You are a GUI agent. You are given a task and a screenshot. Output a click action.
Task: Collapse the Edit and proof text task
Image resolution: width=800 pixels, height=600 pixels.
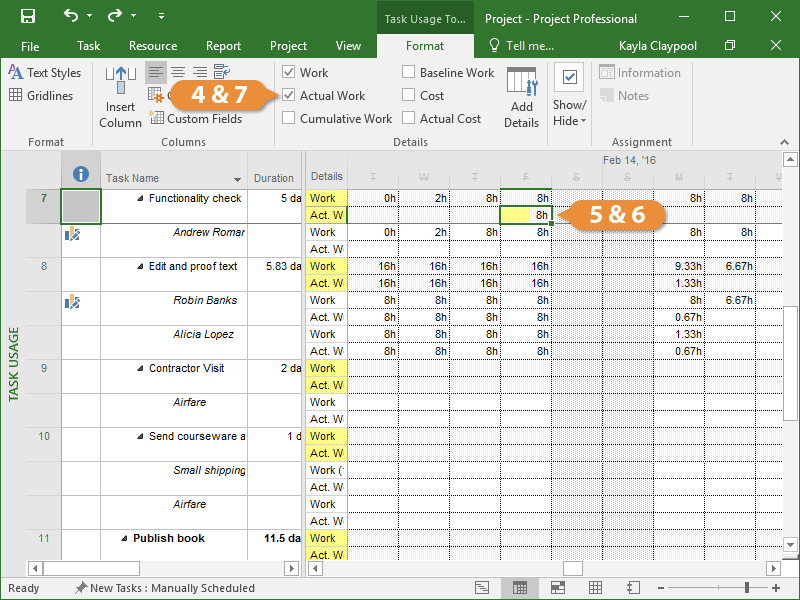140,267
